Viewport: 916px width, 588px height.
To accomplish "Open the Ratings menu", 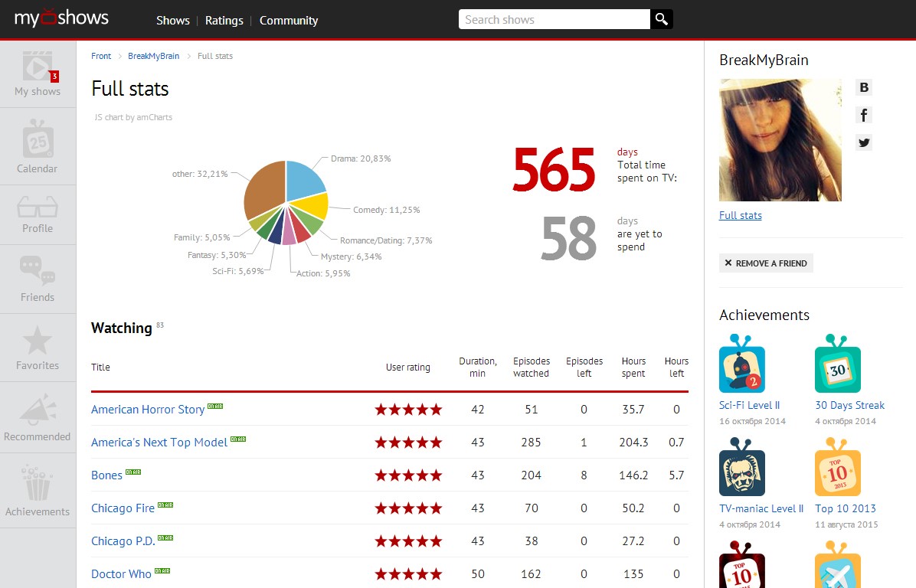I will coord(224,21).
